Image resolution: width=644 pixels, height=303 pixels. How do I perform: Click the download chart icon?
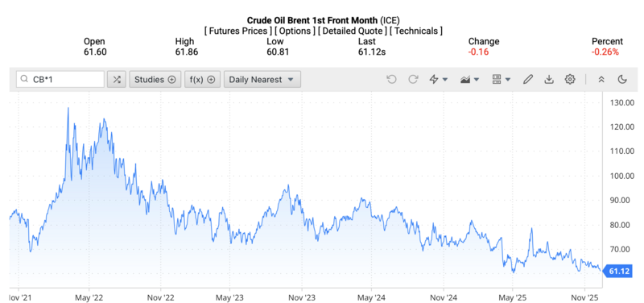point(549,79)
